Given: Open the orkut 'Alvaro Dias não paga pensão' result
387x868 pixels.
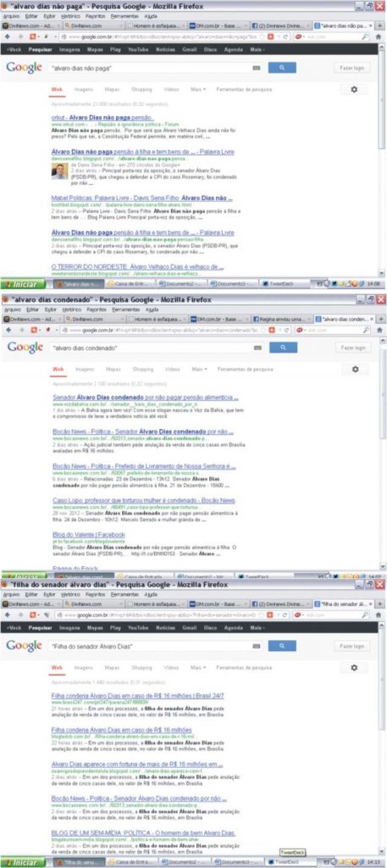Looking at the screenshot, I should click(102, 118).
